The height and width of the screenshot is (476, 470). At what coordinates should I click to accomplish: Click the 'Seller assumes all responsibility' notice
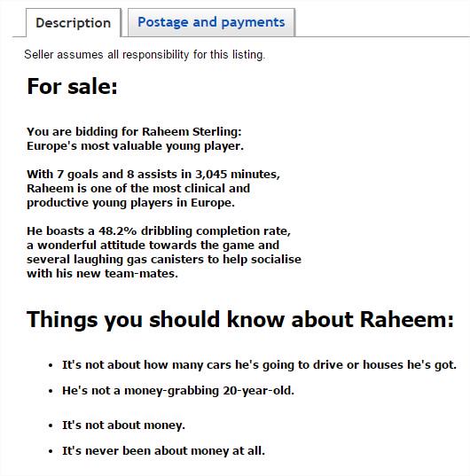pos(145,55)
